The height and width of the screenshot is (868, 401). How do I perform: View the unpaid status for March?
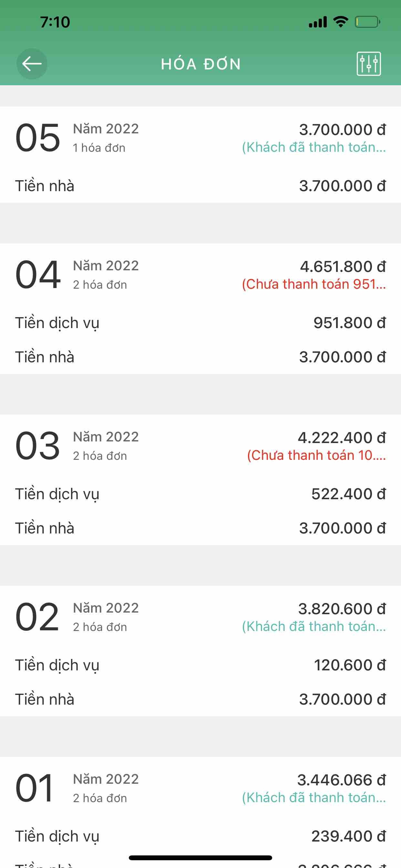316,456
